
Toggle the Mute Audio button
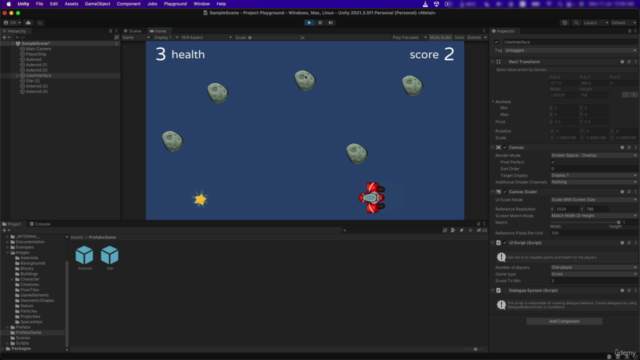pos(440,38)
